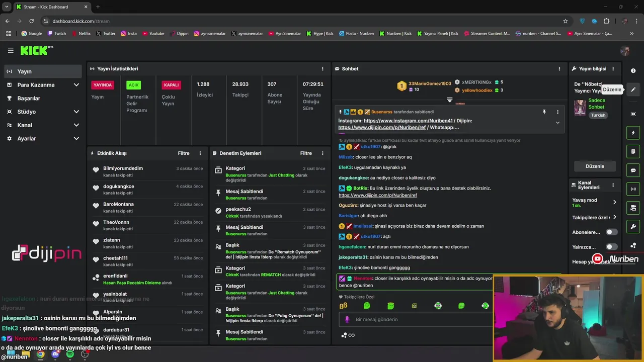The width and height of the screenshot is (644, 362).
Task: Open the Twitch bookmark
Action: pos(56,34)
